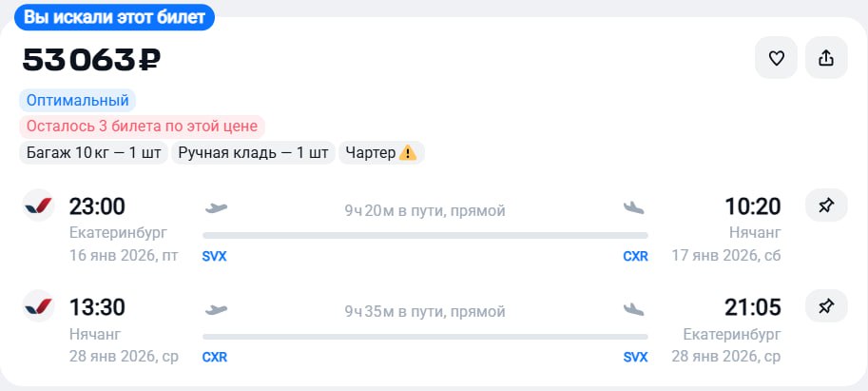Click the takeoff plane icon on outbound flight
The width and height of the screenshot is (868, 391).
pos(217,207)
